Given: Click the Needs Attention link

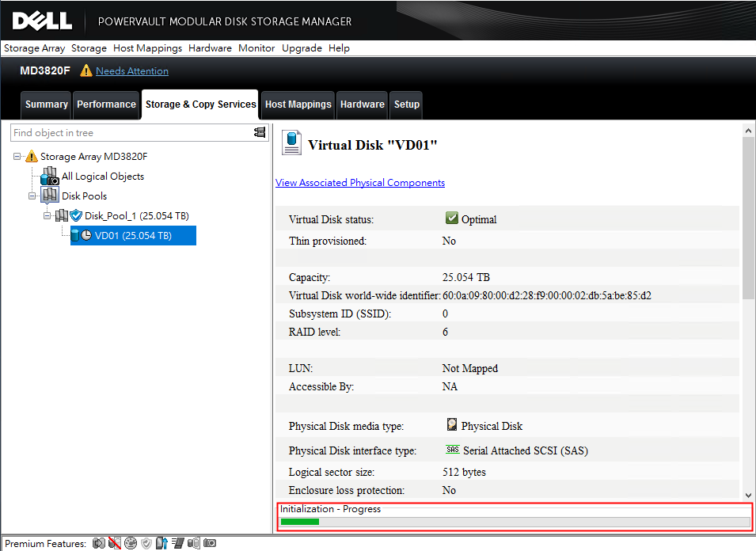Looking at the screenshot, I should pos(131,70).
